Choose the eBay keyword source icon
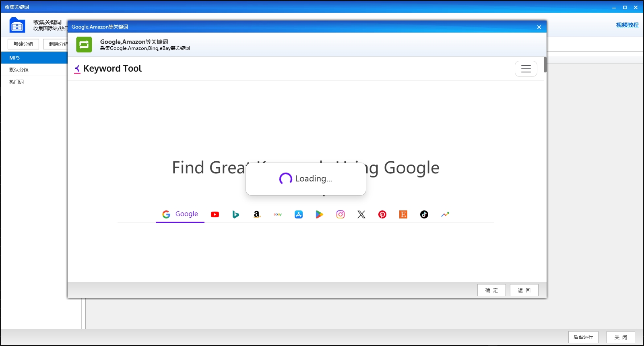Screen dimensions: 644x346 (x=278, y=214)
